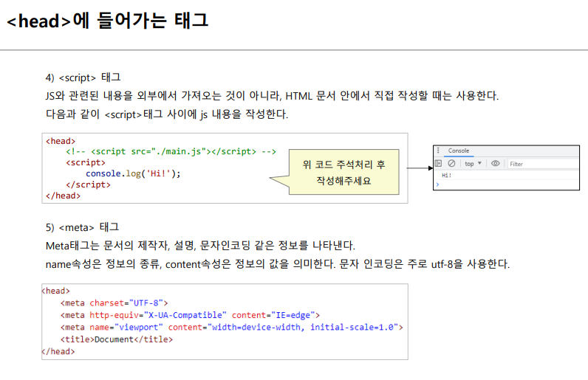Image resolution: width=588 pixels, height=380 pixels.
Task: Click the console.log('Hi!'); code line
Action: [x=133, y=173]
